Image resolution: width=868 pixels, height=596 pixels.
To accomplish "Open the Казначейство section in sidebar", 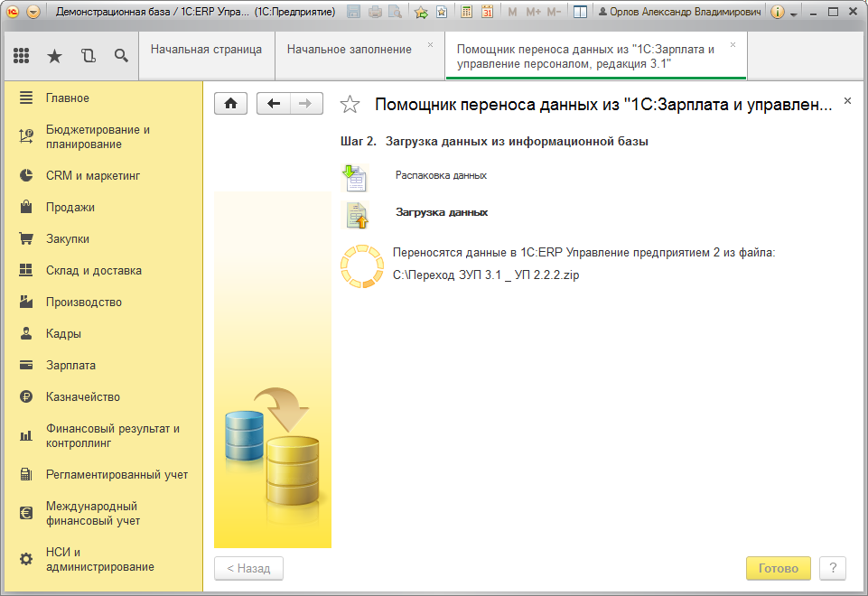I will 82,397.
